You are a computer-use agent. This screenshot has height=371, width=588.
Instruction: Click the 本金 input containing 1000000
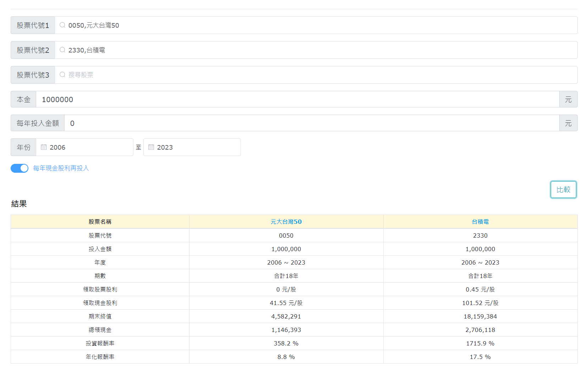(x=297, y=99)
